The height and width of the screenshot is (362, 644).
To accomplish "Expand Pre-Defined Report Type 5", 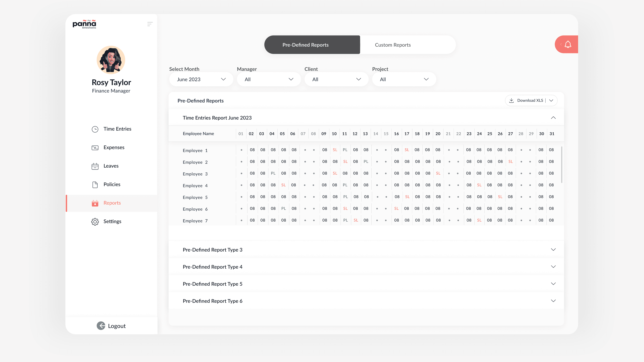I will (553, 284).
